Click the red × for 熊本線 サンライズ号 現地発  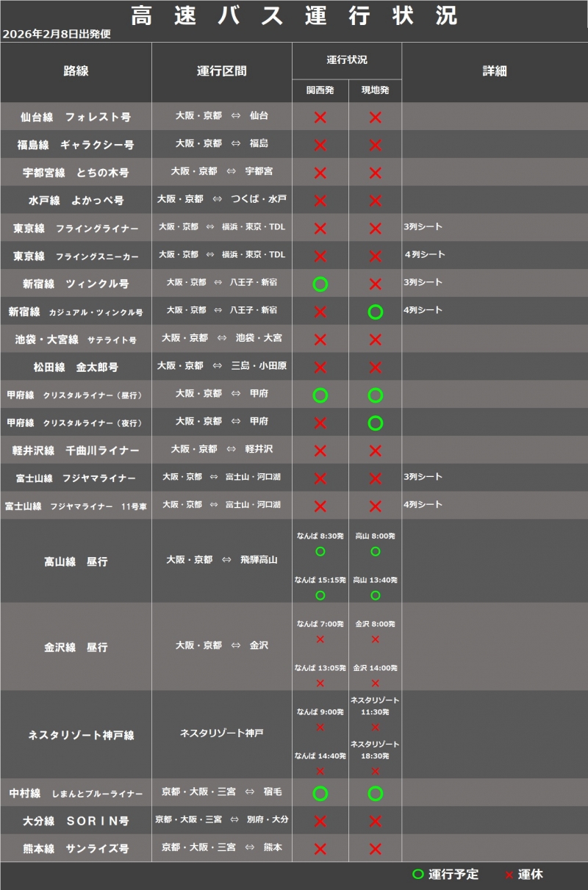[376, 847]
